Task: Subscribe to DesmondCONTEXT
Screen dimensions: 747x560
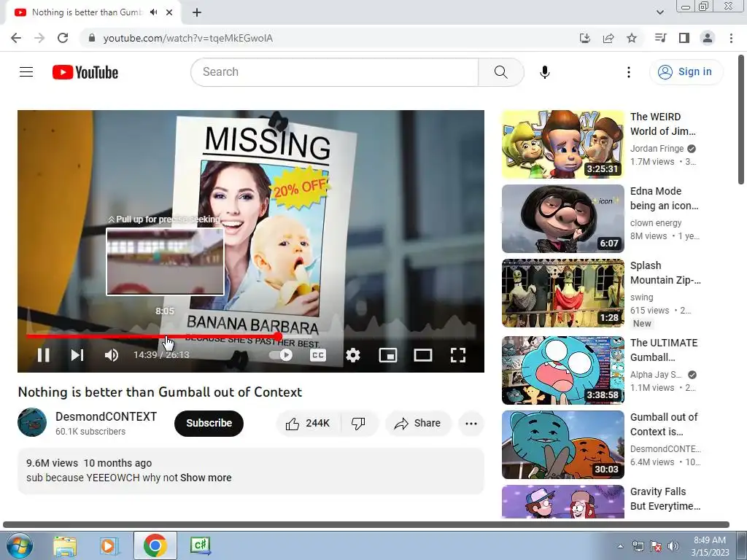Action: (209, 424)
